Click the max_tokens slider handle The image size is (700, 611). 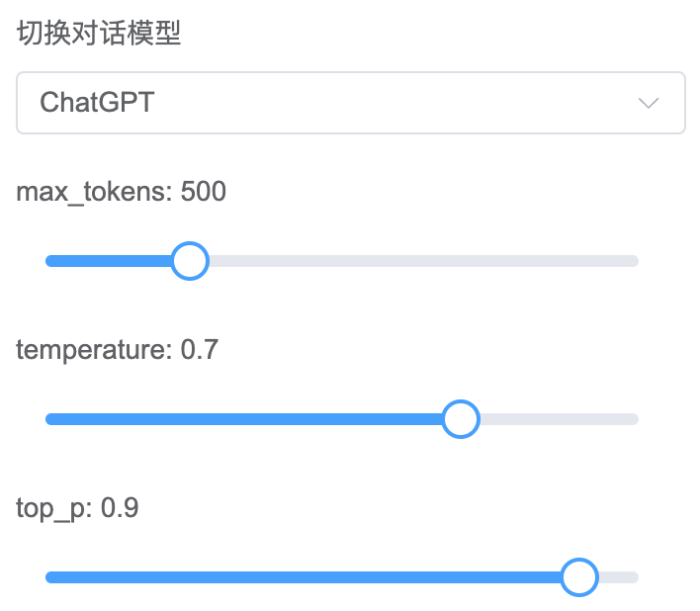pyautogui.click(x=189, y=261)
